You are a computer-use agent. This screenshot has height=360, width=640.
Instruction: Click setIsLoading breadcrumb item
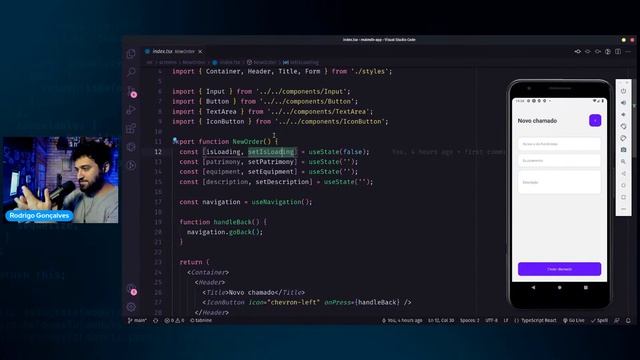(301, 62)
